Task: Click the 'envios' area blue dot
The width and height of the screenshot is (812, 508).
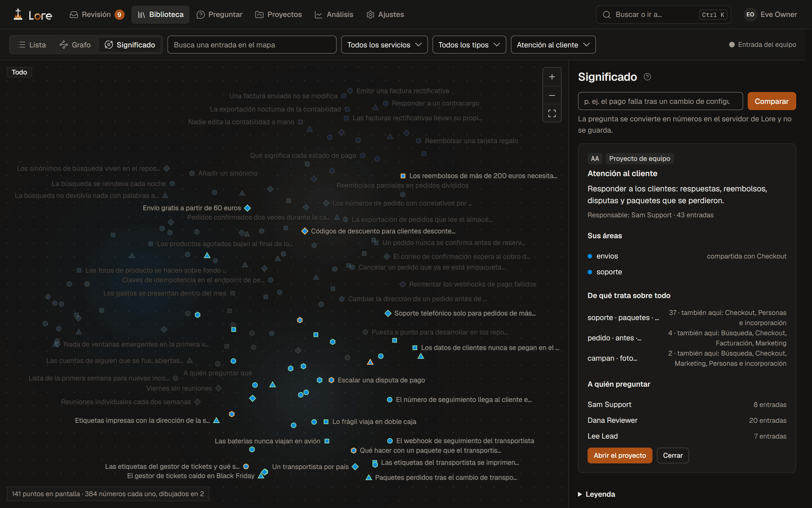Action: pos(590,256)
